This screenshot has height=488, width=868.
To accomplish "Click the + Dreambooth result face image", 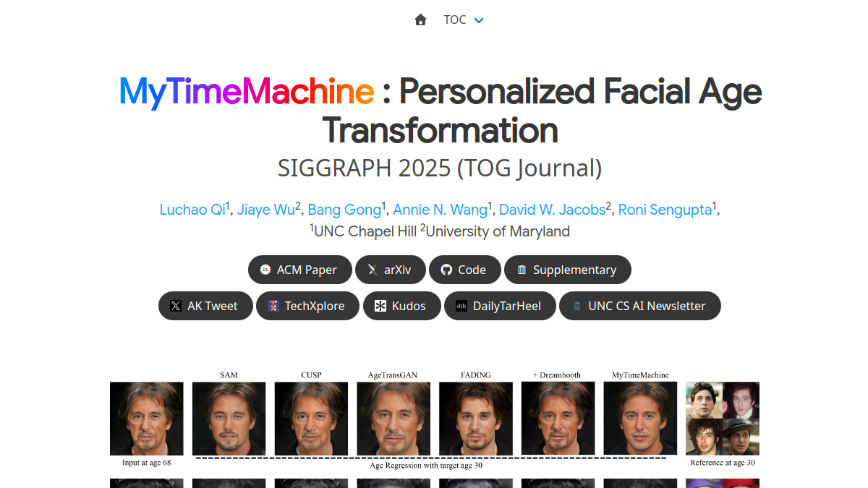I will click(x=558, y=419).
